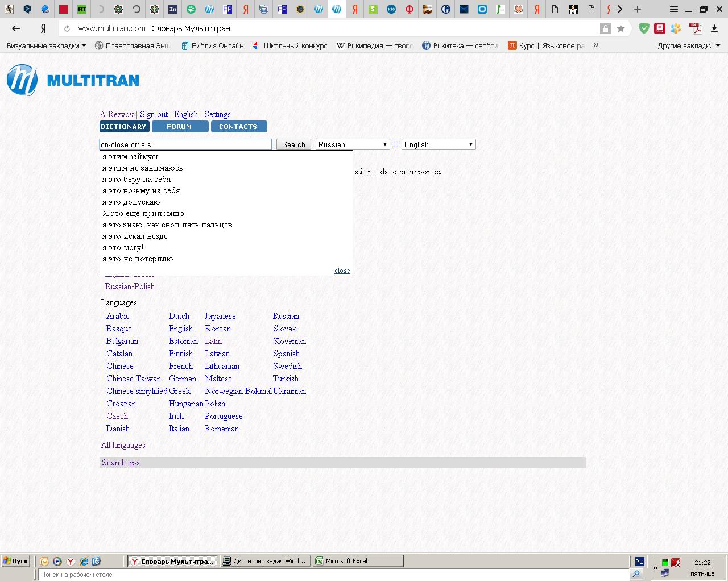The height and width of the screenshot is (582, 728).
Task: Open the A.Rezvov profile link
Action: pyautogui.click(x=117, y=114)
